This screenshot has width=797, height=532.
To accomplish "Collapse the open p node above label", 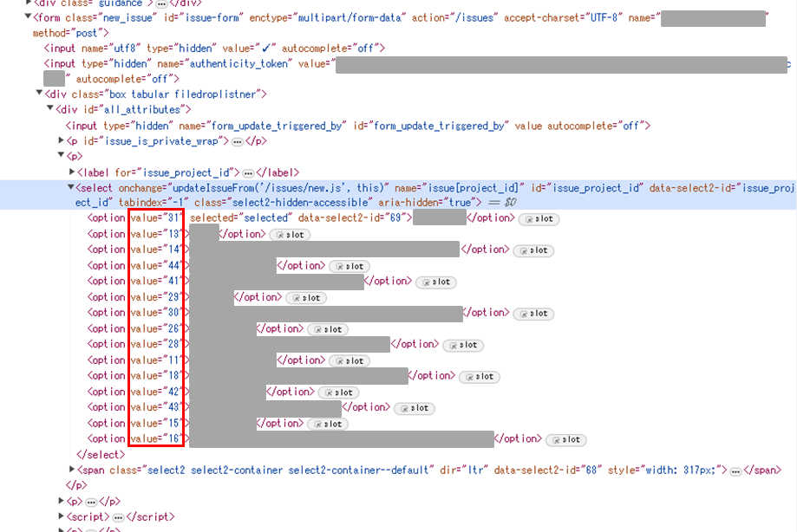I will click(61, 155).
